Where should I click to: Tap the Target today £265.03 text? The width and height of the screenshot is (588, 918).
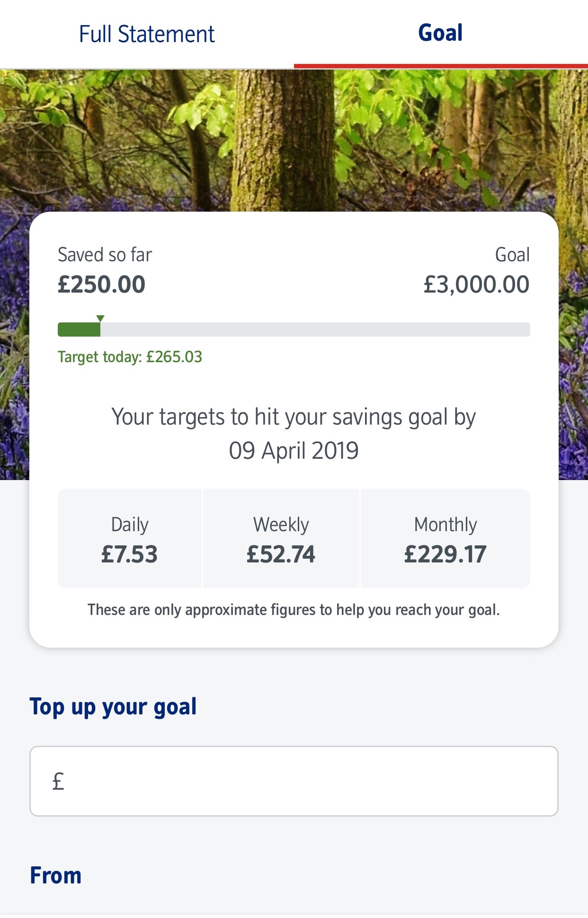pos(130,357)
